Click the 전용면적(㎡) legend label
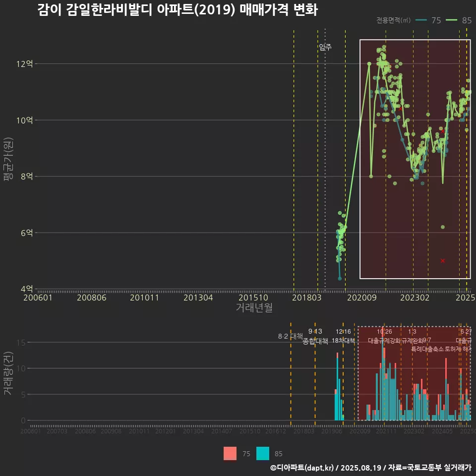This screenshot has width=476, height=476. click(x=393, y=20)
